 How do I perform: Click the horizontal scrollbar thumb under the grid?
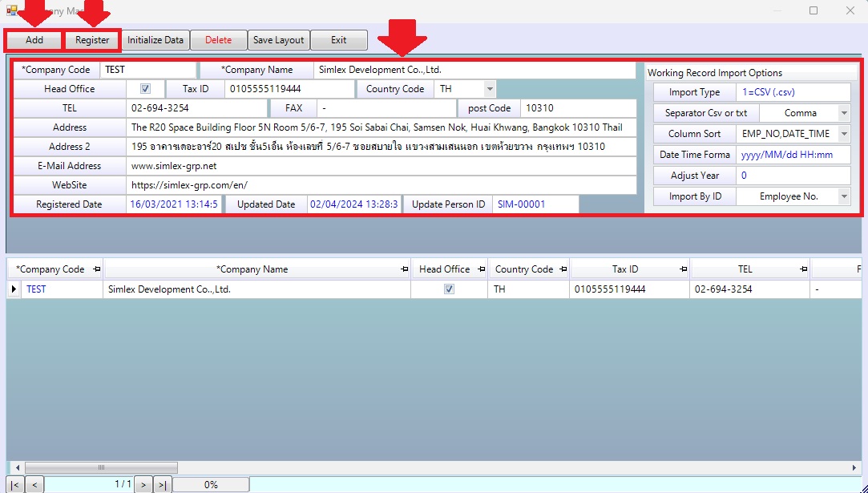(101, 467)
